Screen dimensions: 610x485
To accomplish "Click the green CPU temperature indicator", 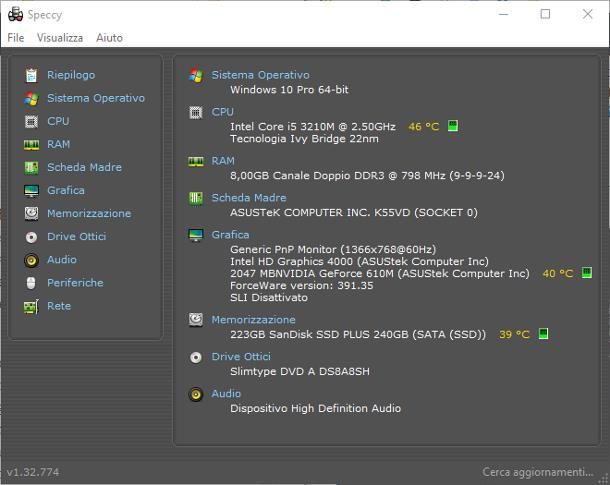I will pos(452,126).
